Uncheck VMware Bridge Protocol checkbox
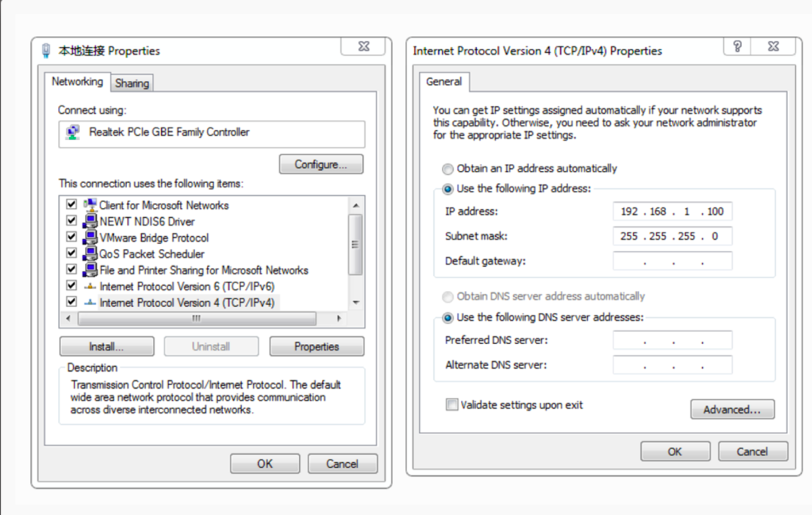 click(x=72, y=238)
